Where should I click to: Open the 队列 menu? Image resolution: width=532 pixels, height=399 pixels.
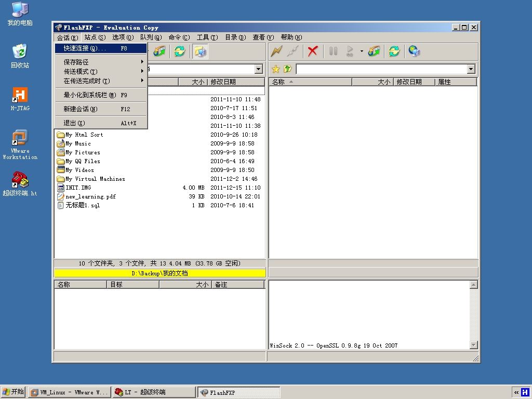151,37
